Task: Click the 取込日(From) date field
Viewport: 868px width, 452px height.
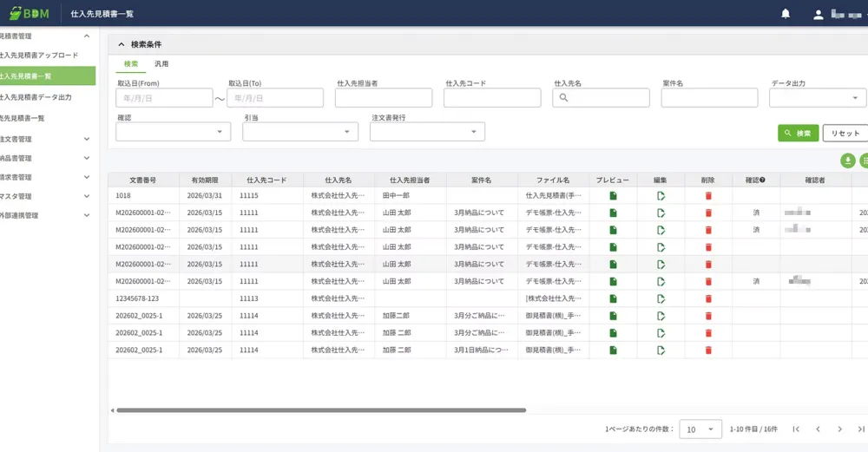Action: pos(164,98)
